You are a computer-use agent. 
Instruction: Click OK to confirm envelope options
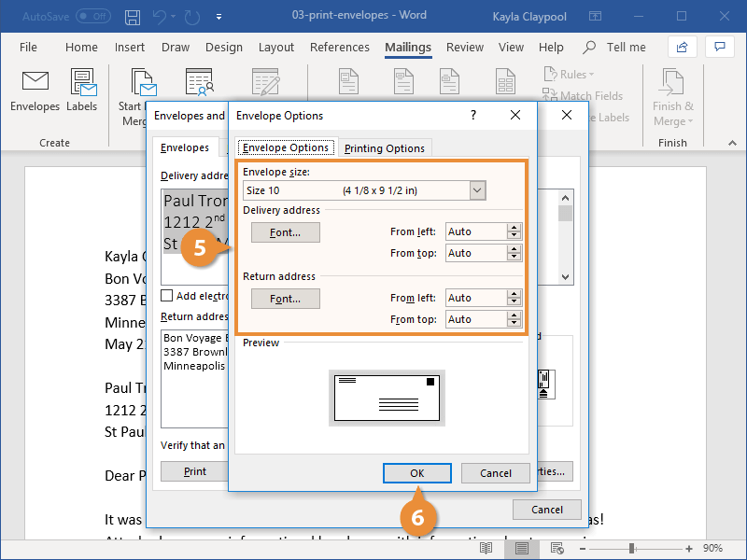[416, 473]
